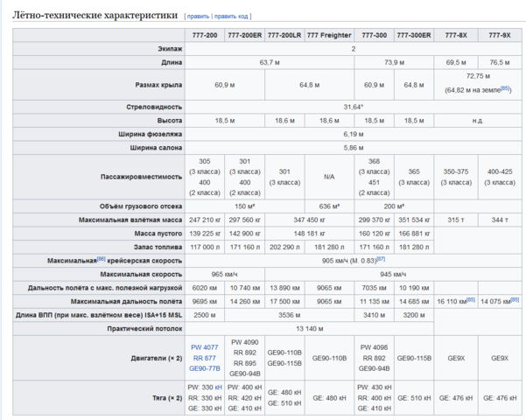Click the 202 290 л fuel cell
This screenshot has width=526, height=420.
284,248
